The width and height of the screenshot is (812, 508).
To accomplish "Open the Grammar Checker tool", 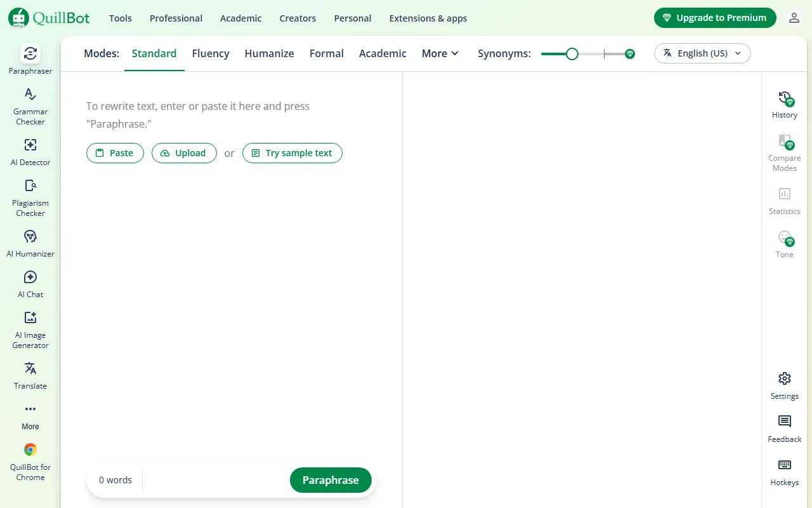I will (x=30, y=105).
